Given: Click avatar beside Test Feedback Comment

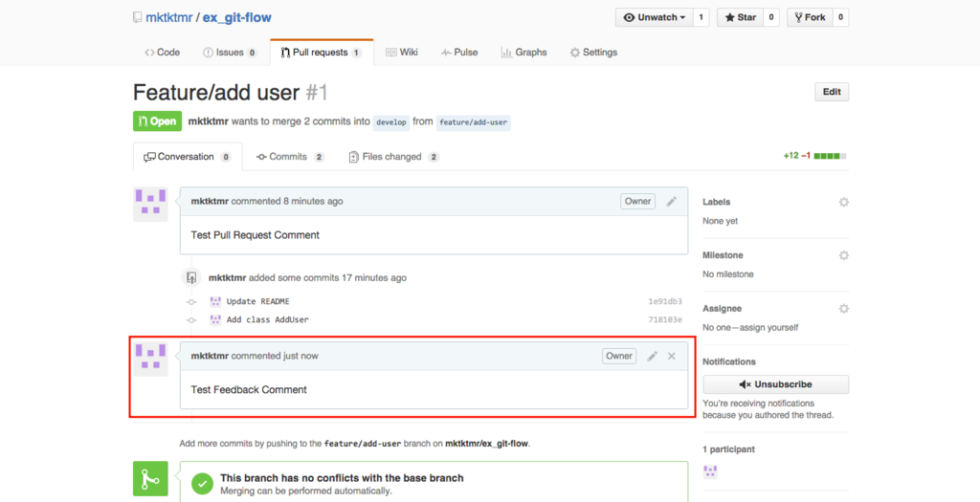Looking at the screenshot, I should tap(150, 359).
